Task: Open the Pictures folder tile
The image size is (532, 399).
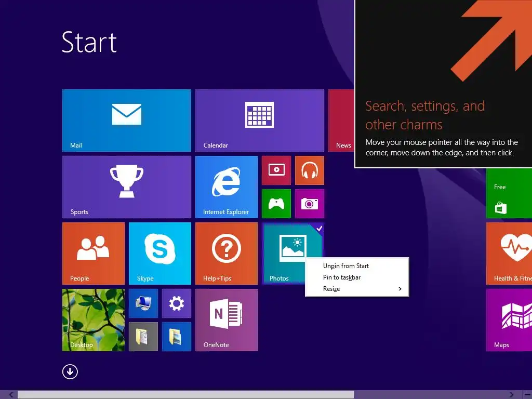Action: coord(177,337)
